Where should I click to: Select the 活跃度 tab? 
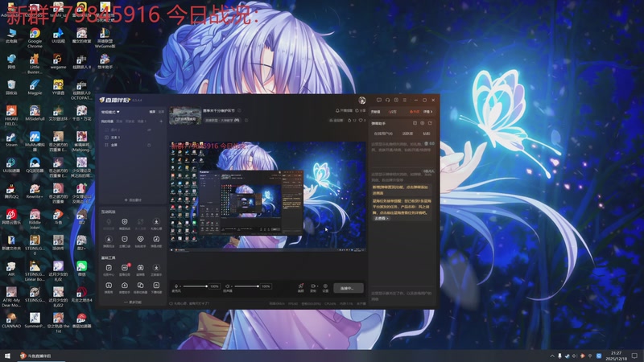point(407,134)
